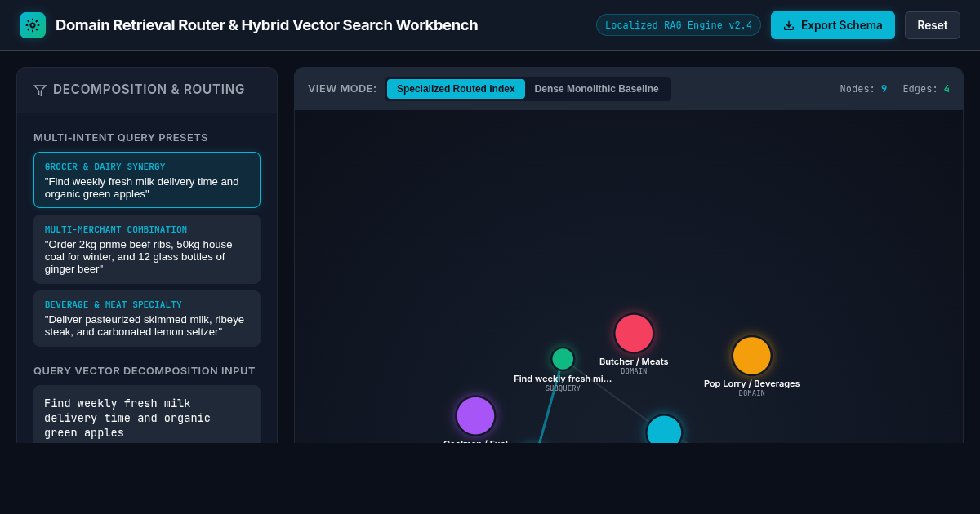
Task: Click the Query Vector Decomposition Input label
Action: (x=145, y=371)
